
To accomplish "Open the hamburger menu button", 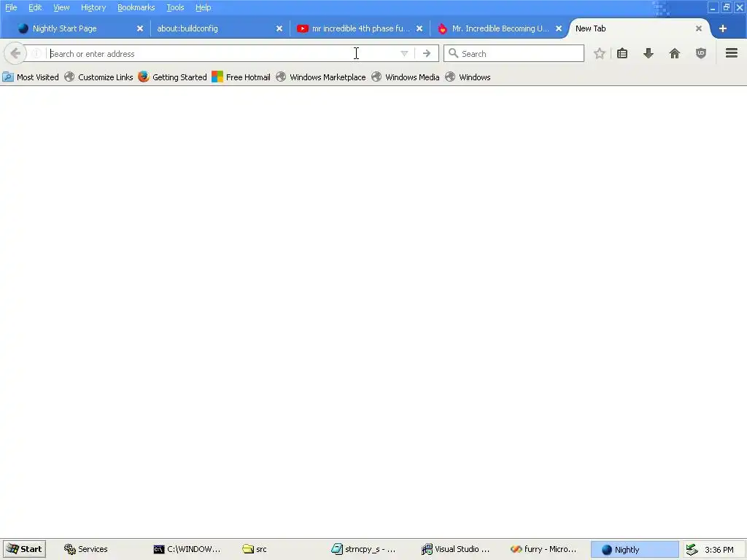I will tap(732, 53).
